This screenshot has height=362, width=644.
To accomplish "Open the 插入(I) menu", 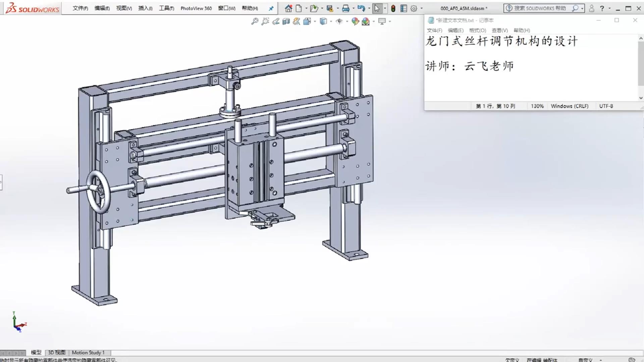I will point(145,8).
